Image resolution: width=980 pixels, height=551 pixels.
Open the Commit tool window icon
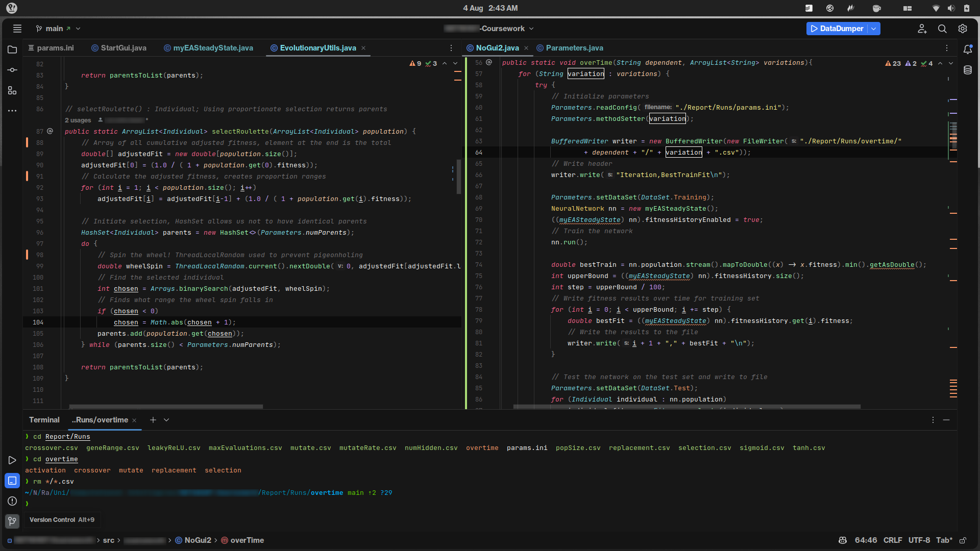(12, 70)
